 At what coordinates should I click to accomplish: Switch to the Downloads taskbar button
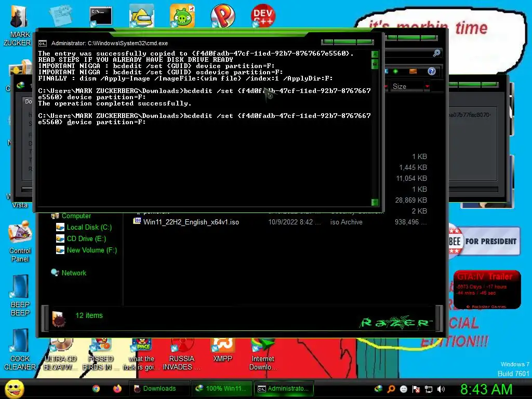pyautogui.click(x=159, y=389)
